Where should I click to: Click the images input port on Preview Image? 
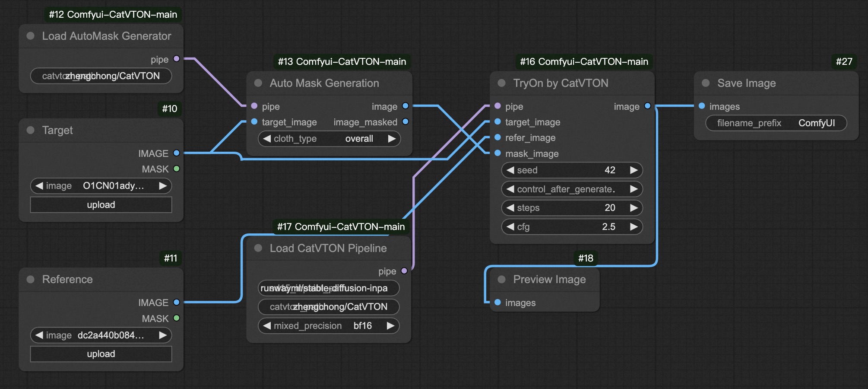pyautogui.click(x=497, y=303)
